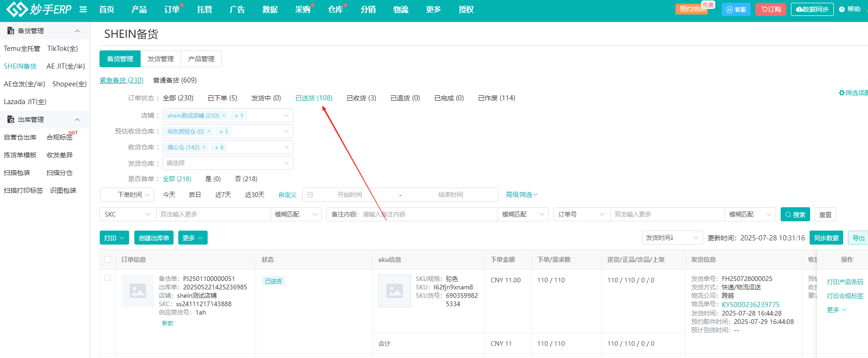Open the 发货仓库 请选择 dropdown
Screen dimensions: 868x358
tap(228, 163)
